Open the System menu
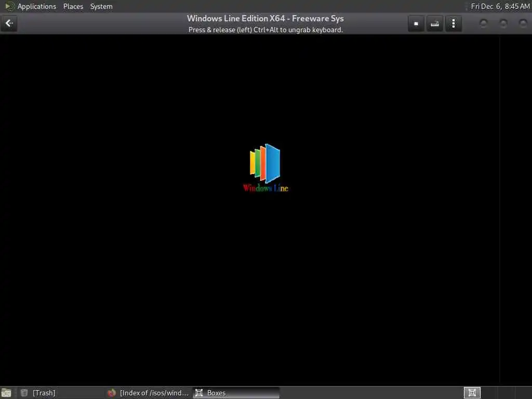 pyautogui.click(x=101, y=6)
